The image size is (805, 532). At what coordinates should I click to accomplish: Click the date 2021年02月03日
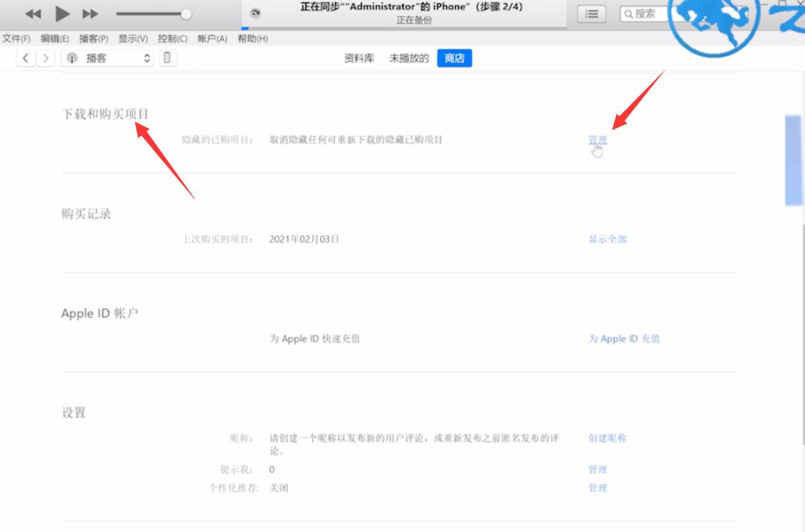[x=304, y=239]
